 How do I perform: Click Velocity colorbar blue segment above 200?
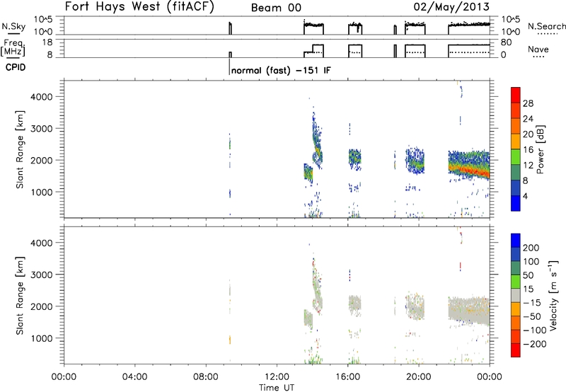click(516, 240)
